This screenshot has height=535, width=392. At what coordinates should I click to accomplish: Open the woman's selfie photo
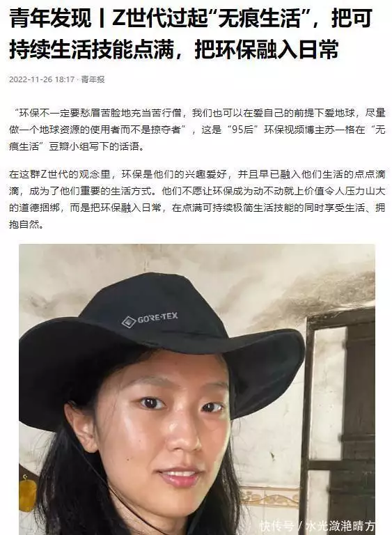coord(197,389)
